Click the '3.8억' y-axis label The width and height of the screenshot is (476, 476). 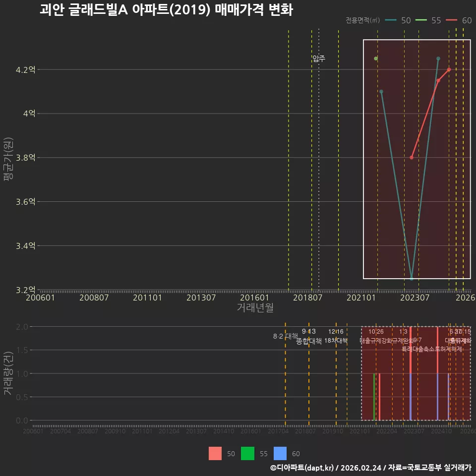pyautogui.click(x=25, y=158)
